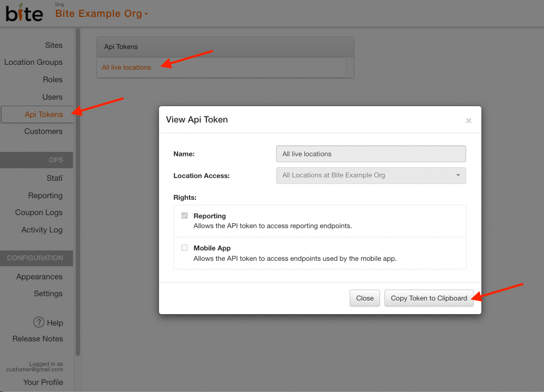Expand the Bite Example Org switcher

click(102, 14)
